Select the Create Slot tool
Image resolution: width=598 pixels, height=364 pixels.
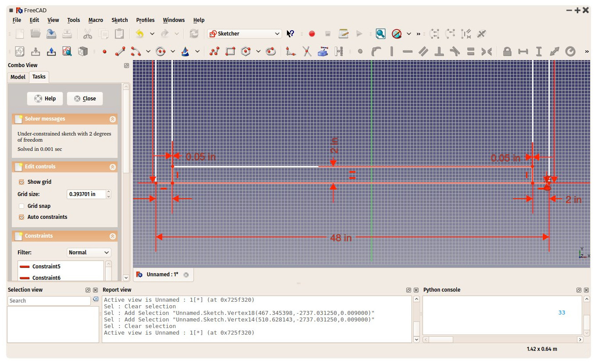[271, 52]
